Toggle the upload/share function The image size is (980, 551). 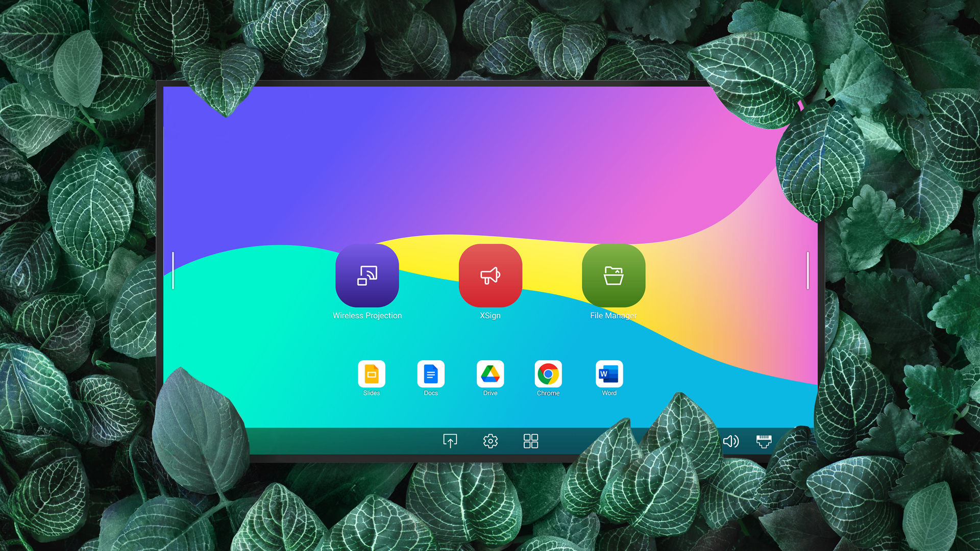(450, 441)
